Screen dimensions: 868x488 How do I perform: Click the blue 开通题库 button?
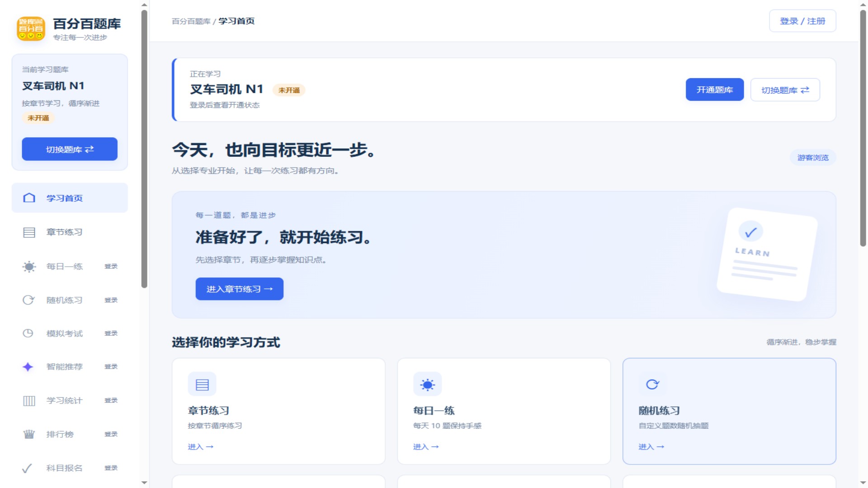714,89
